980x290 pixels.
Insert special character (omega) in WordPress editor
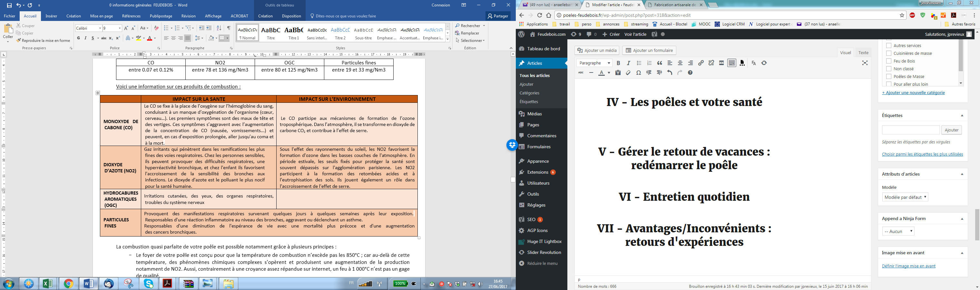638,72
